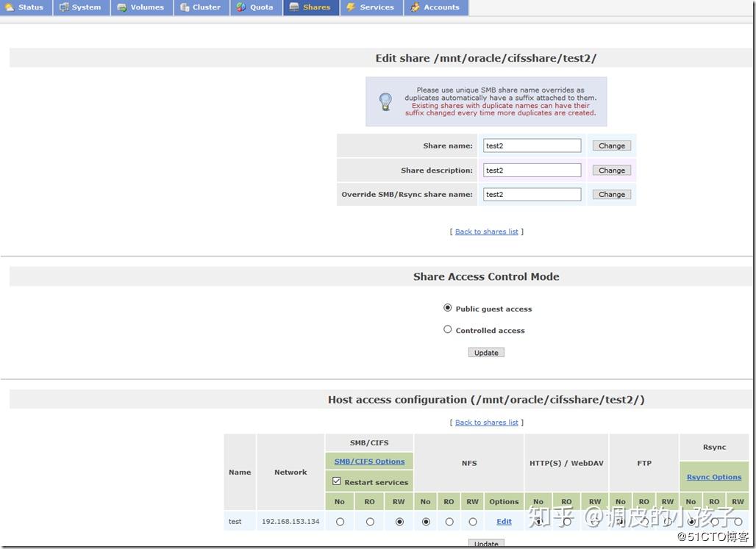Open the SMB/CIFS Options link
The height and width of the screenshot is (549, 756).
pyautogui.click(x=369, y=461)
